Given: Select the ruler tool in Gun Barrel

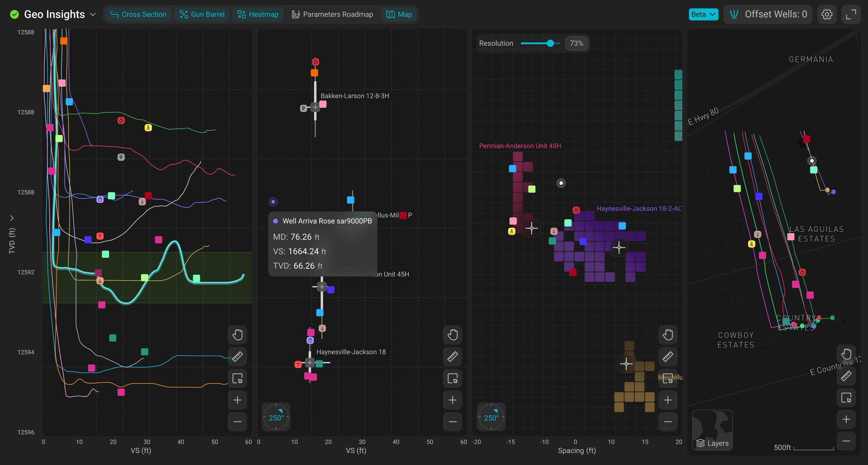Looking at the screenshot, I should coord(453,357).
